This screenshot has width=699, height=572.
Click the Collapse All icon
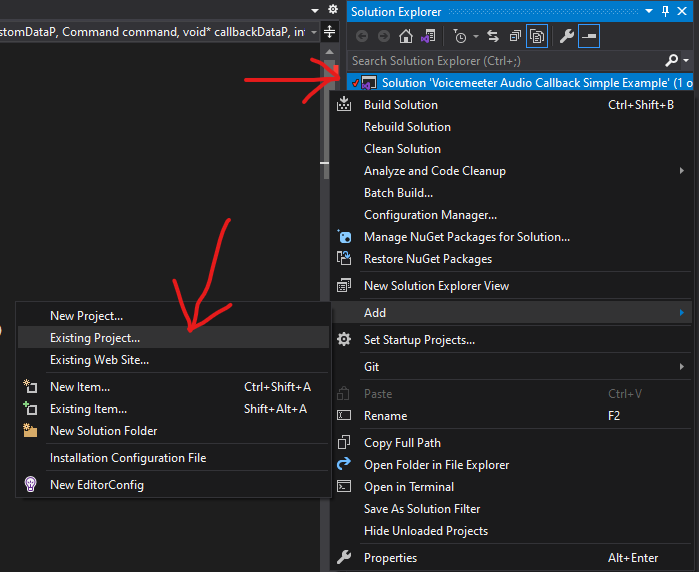[x=515, y=36]
